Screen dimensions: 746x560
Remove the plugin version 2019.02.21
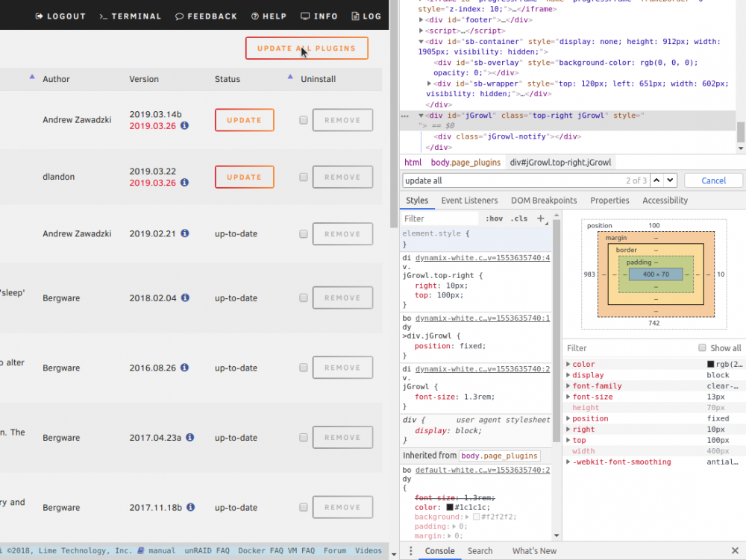click(x=342, y=234)
